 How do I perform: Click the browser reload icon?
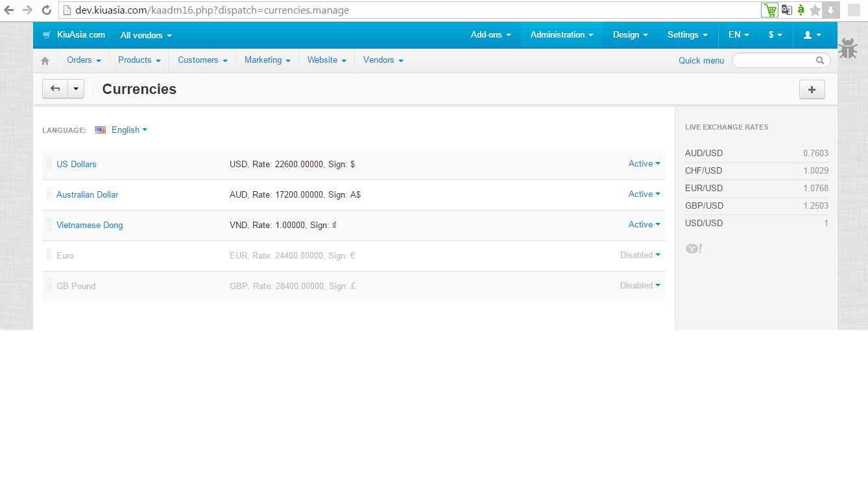pyautogui.click(x=46, y=10)
